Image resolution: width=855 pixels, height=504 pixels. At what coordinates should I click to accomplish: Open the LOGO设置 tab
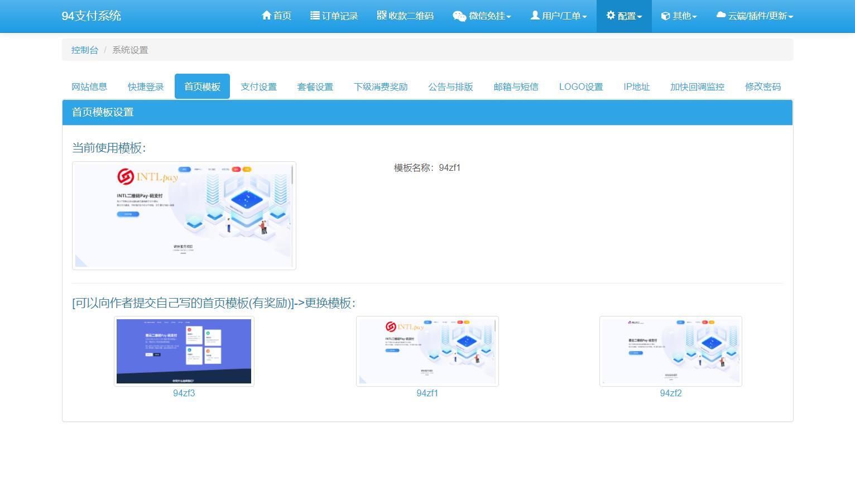(580, 87)
